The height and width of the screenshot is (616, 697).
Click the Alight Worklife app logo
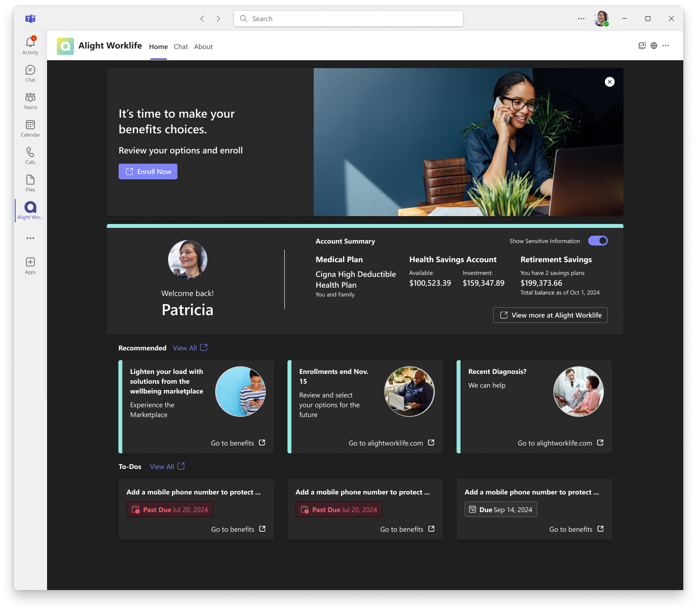coord(65,46)
